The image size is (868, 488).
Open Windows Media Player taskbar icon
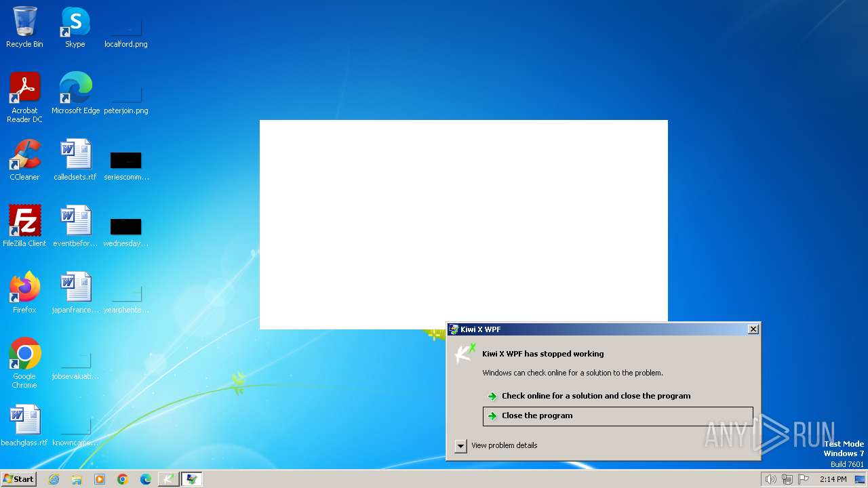click(x=100, y=479)
